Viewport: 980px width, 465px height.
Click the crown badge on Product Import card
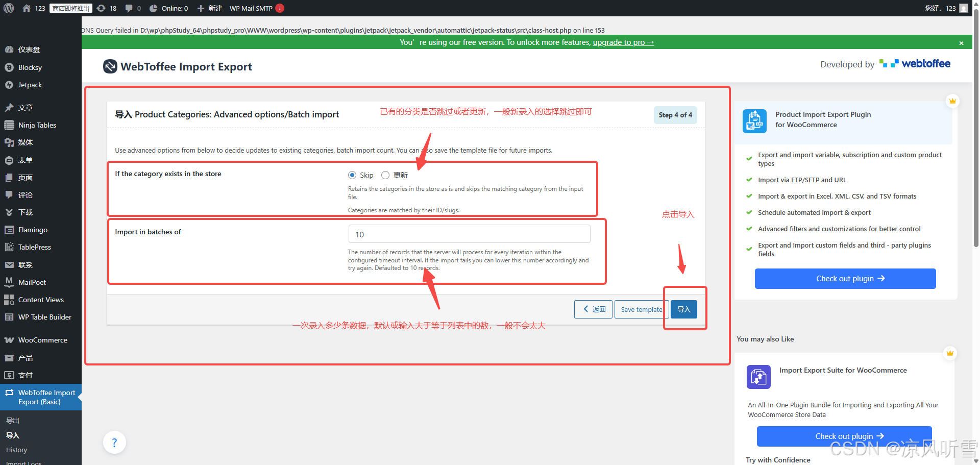[x=952, y=101]
